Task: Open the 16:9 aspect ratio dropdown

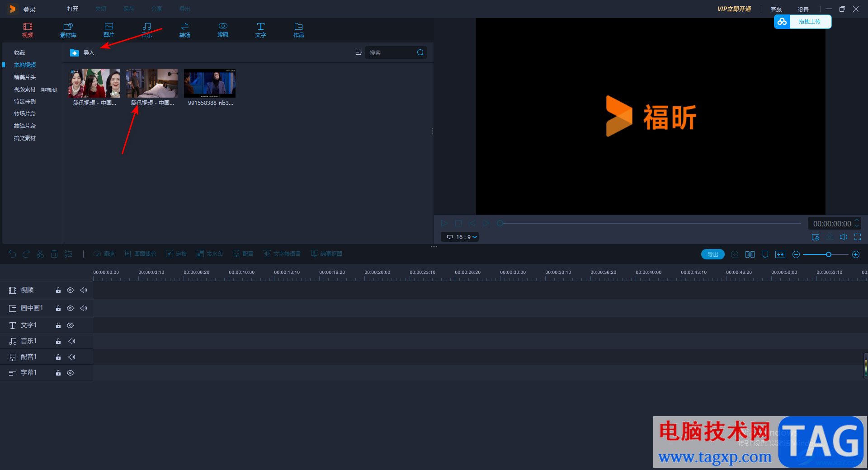Action: [460, 237]
